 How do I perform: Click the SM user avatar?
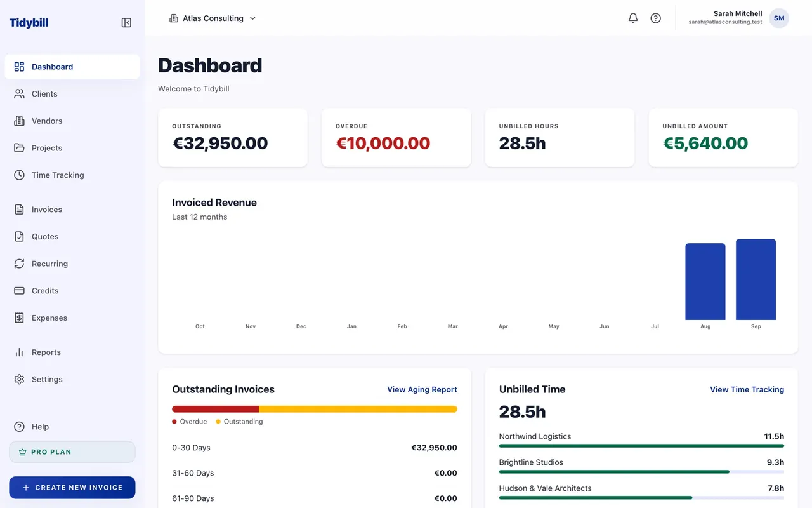click(779, 18)
